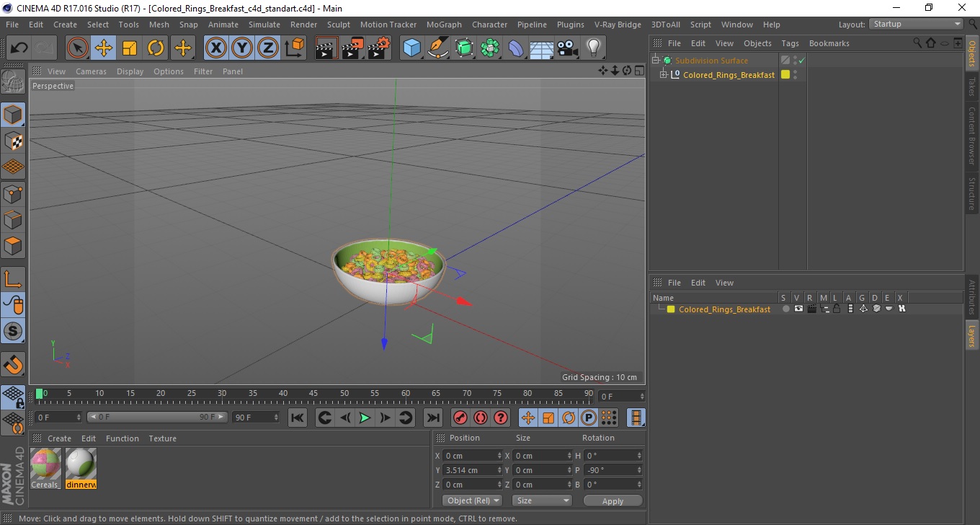980x525 pixels.
Task: Toggle Snap magnet icon
Action: [13, 364]
